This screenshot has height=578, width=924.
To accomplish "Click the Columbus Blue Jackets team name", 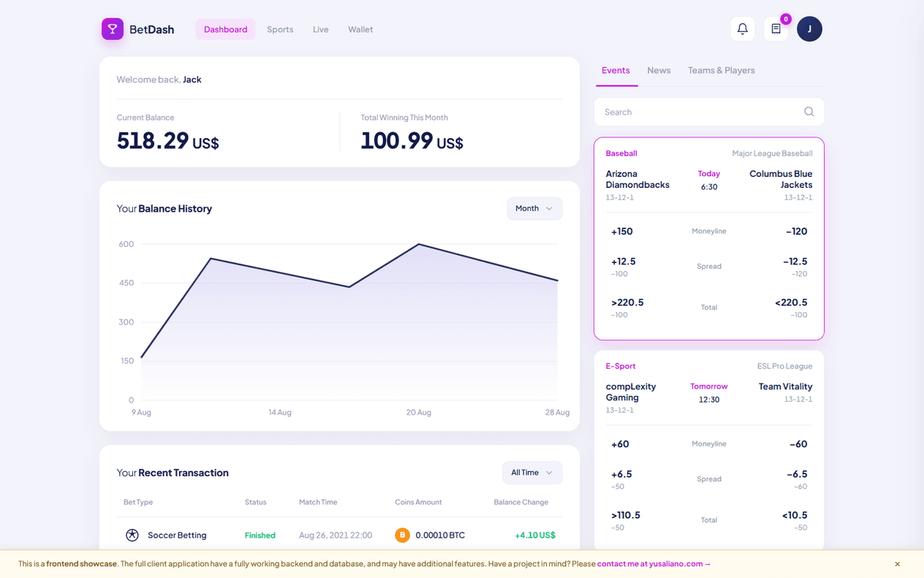I will click(781, 179).
